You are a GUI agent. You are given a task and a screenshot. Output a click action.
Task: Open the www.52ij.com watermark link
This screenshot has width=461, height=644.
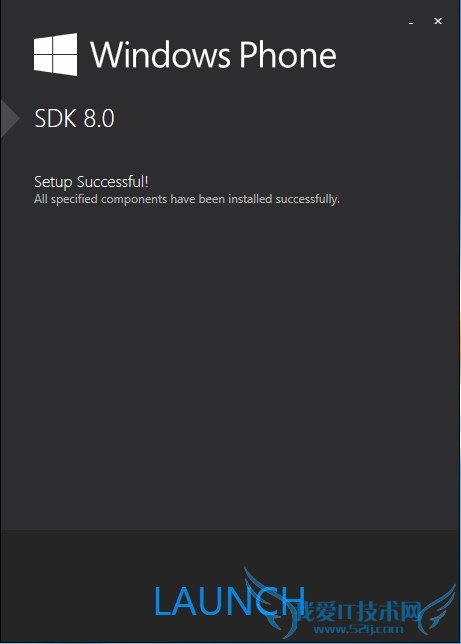(358, 629)
